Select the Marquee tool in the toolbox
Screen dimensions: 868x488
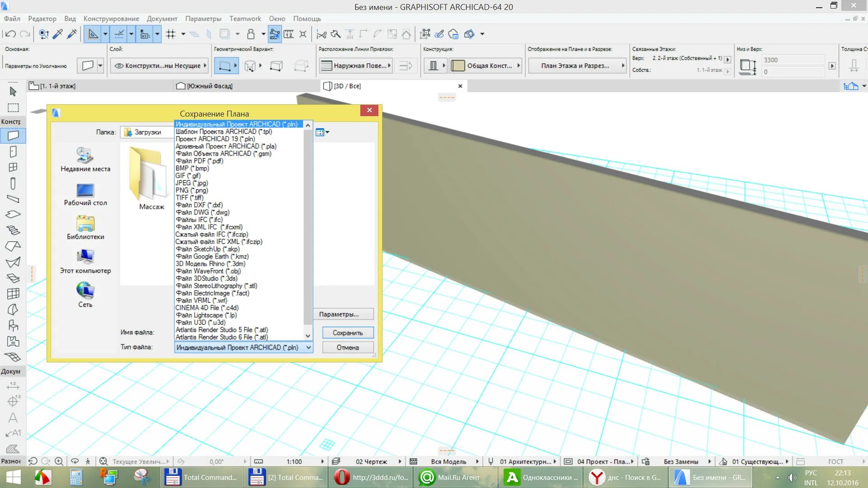tap(13, 108)
